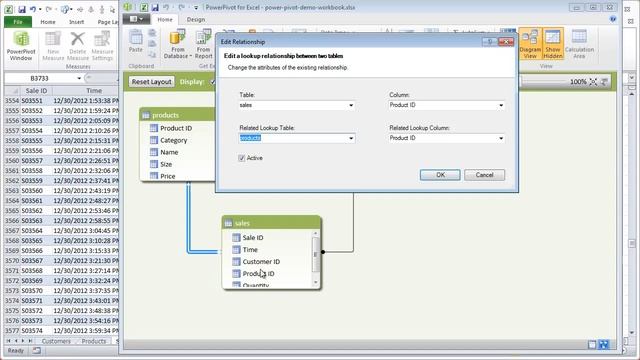Open the Excel File tab

tap(18, 22)
